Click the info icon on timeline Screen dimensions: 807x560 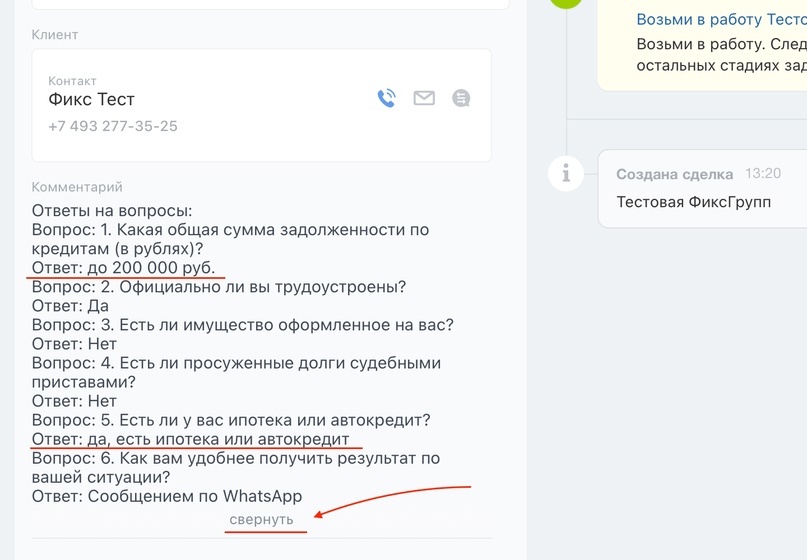566,173
